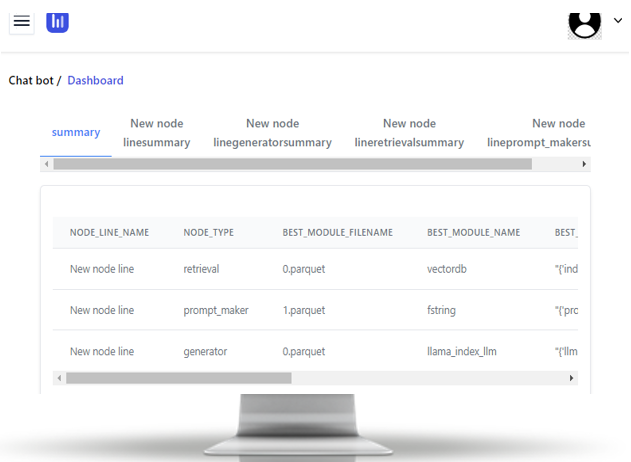This screenshot has height=462, width=631.
Task: Click the Chat bot breadcrumb
Action: coord(30,80)
